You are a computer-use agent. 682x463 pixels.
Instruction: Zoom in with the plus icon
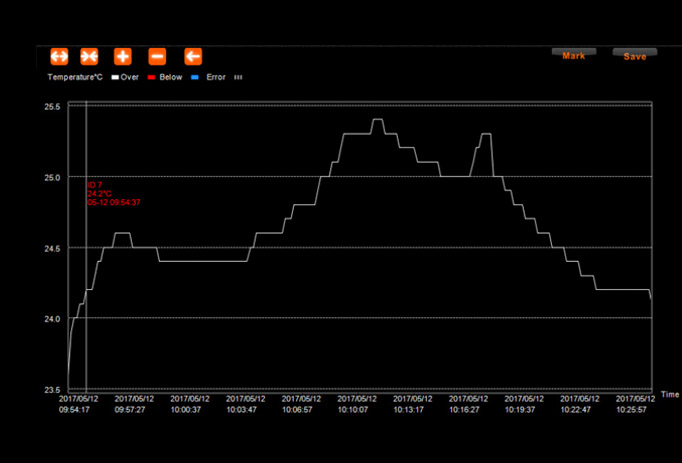123,56
